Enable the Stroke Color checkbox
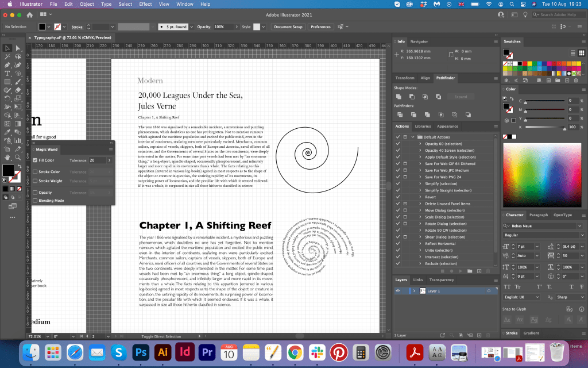The width and height of the screenshot is (588, 368). click(x=35, y=172)
